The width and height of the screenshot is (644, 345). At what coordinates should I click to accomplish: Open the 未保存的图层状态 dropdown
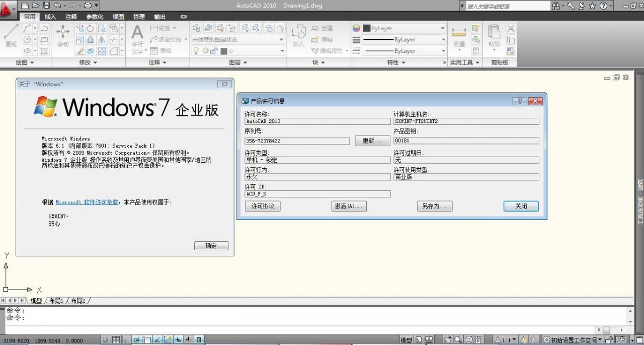[238, 39]
